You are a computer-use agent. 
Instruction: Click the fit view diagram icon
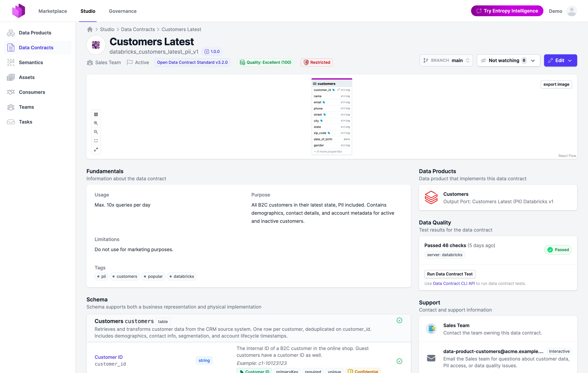96,141
